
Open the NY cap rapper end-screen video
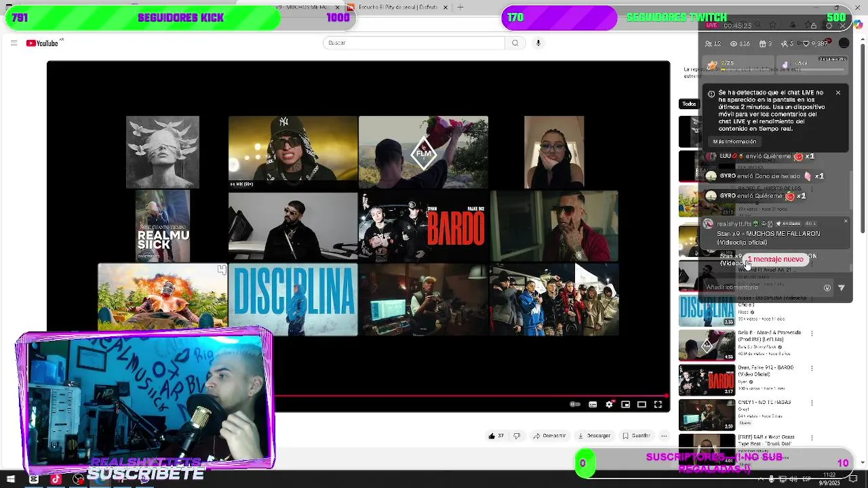(x=293, y=152)
